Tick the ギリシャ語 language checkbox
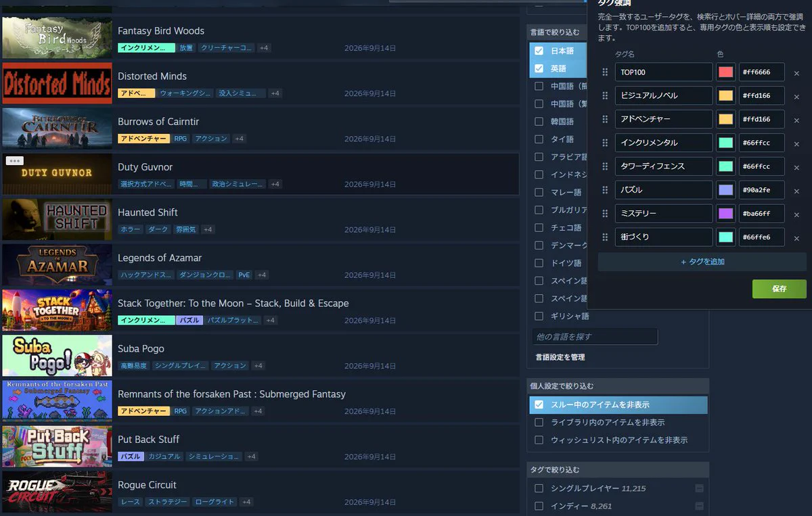Screen dimensions: 812x516 tap(539, 316)
